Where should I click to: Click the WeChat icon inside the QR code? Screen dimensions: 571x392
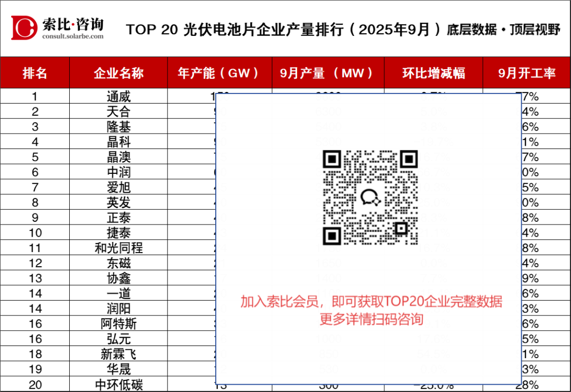tap(370, 198)
